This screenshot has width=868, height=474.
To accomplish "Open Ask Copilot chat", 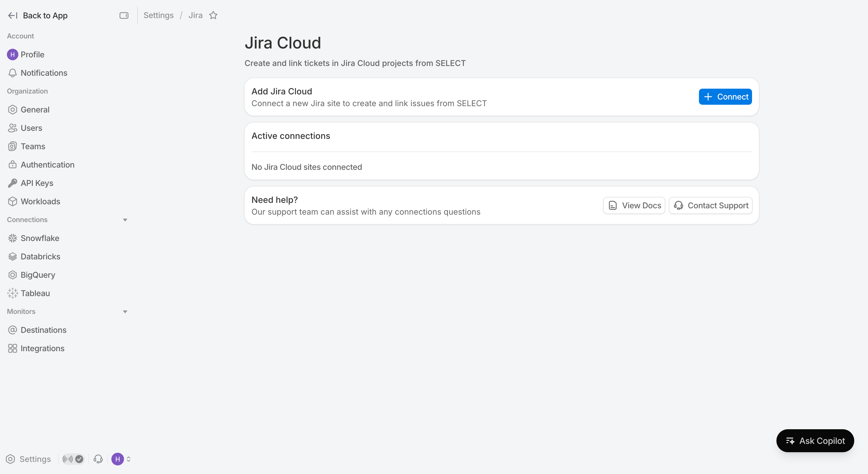I will tap(815, 441).
